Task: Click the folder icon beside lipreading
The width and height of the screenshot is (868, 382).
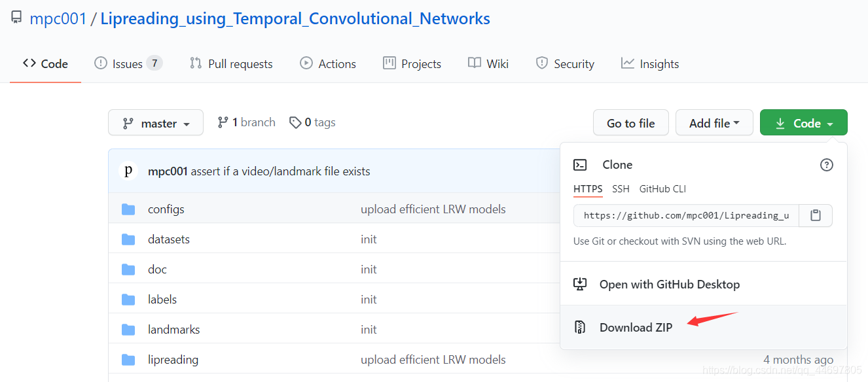Action: (128, 360)
